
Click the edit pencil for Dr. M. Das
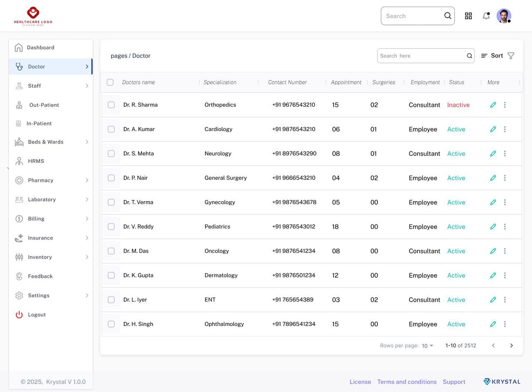click(x=493, y=251)
